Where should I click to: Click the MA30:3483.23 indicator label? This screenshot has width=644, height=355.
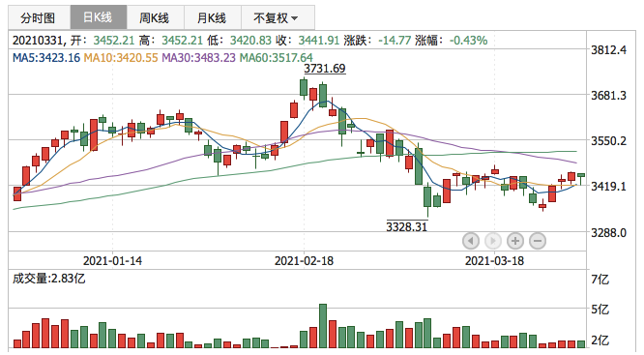click(199, 57)
